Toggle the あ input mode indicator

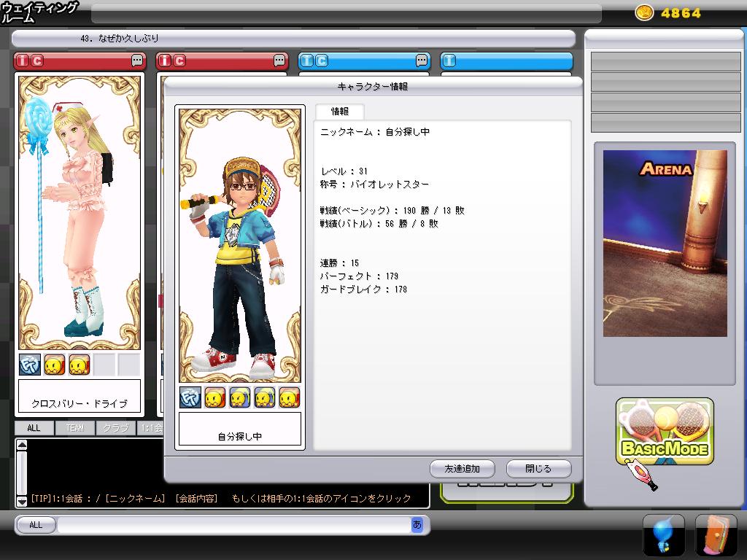417,524
